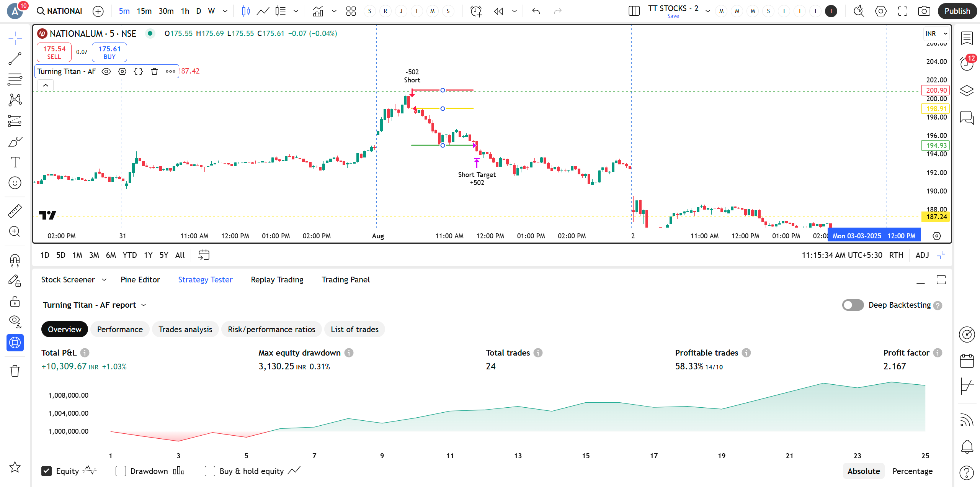This screenshot has width=980, height=487.
Task: Open replay options dropdown arrow
Action: pyautogui.click(x=514, y=11)
